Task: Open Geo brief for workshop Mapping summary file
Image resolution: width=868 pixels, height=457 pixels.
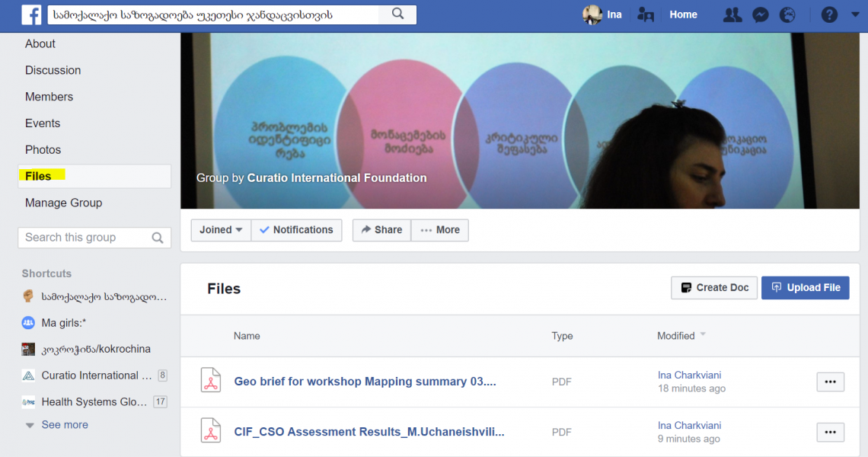Action: pyautogui.click(x=365, y=382)
